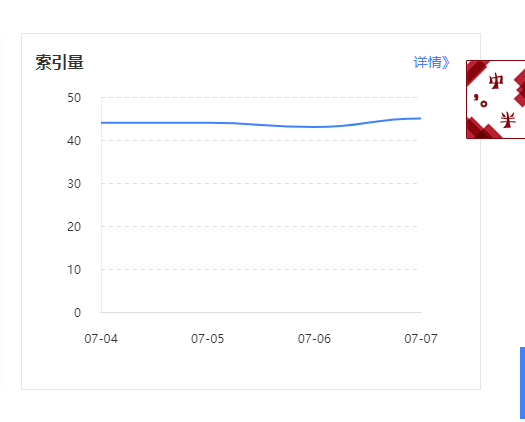Select the 07-04 date label

coord(101,339)
